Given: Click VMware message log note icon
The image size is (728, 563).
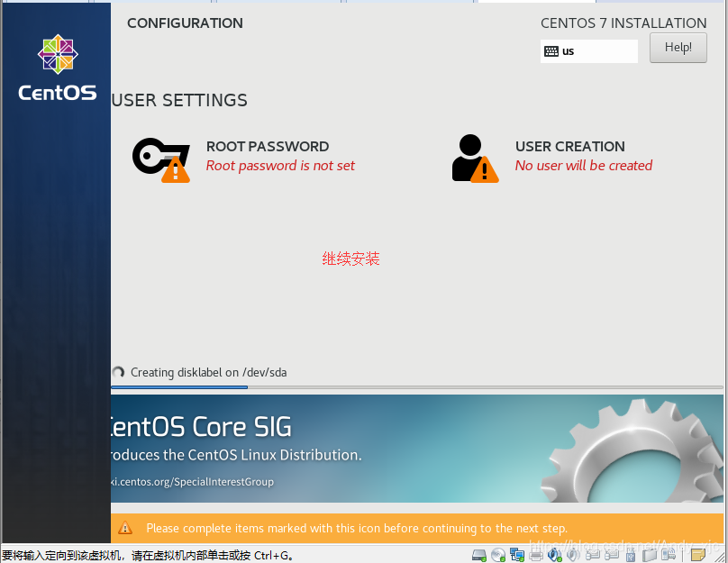Looking at the screenshot, I should (x=698, y=555).
